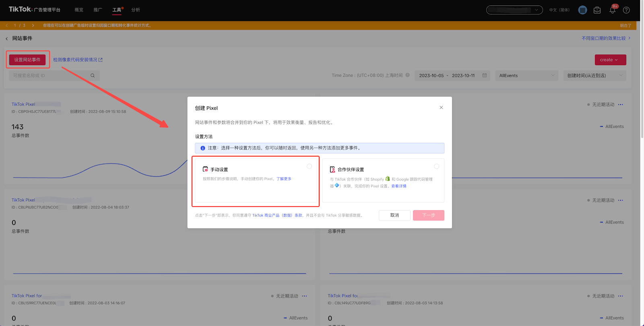Open more options for the first TikTok Pixel card on the right
The width and height of the screenshot is (644, 326).
[621, 105]
